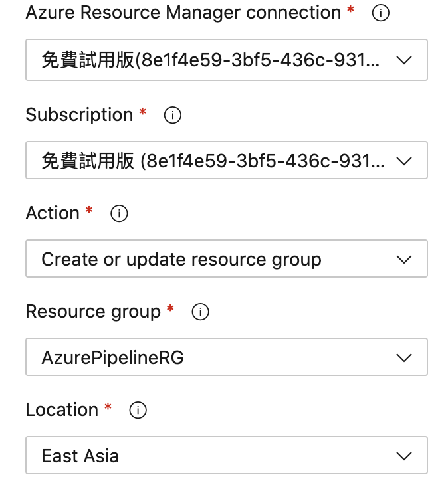Open info icon next to Resource group

click(x=200, y=312)
